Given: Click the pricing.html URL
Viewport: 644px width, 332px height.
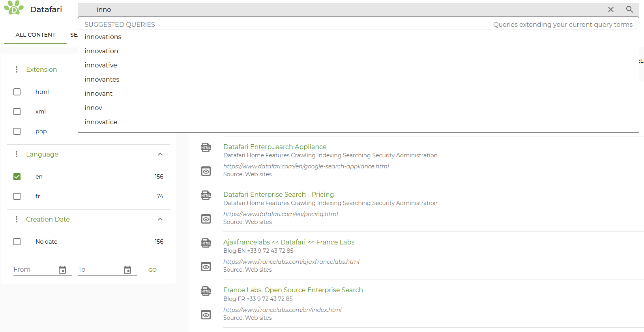Looking at the screenshot, I should [281, 214].
